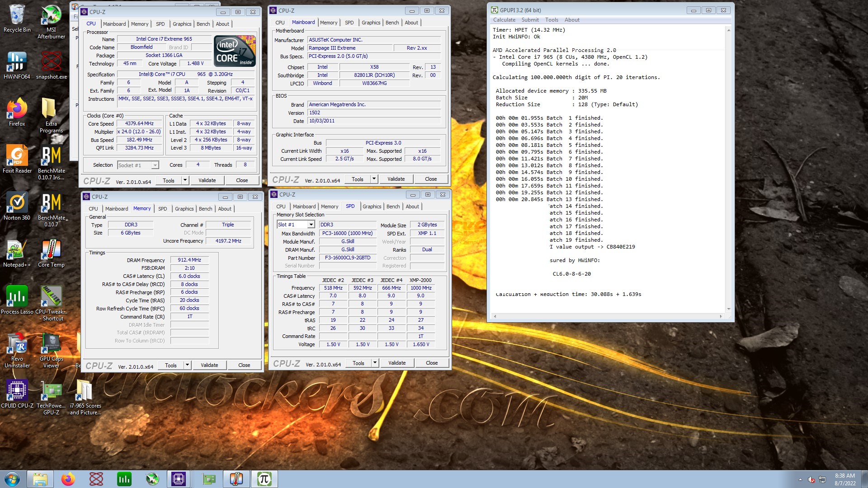Expand Tools arrow in CPU window

tap(185, 180)
